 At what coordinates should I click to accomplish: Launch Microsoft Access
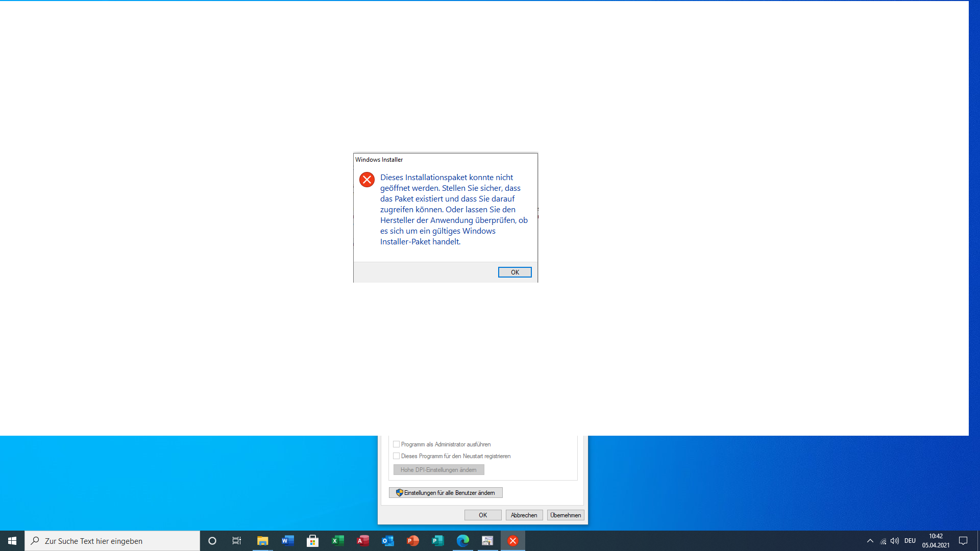362,540
